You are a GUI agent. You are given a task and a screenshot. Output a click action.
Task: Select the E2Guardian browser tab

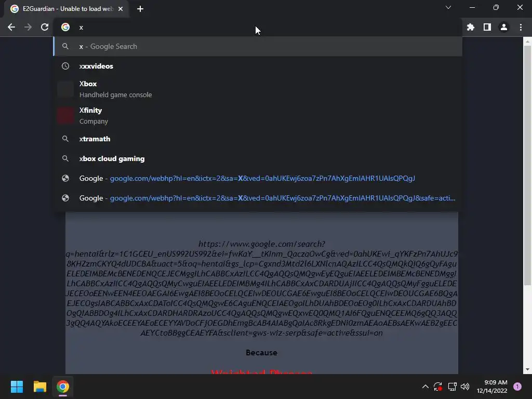(66, 9)
